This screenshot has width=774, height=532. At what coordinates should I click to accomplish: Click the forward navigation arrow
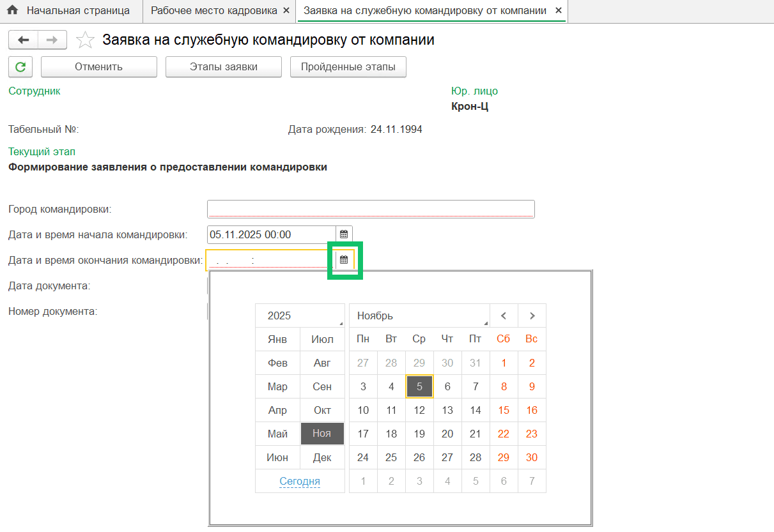pos(52,40)
